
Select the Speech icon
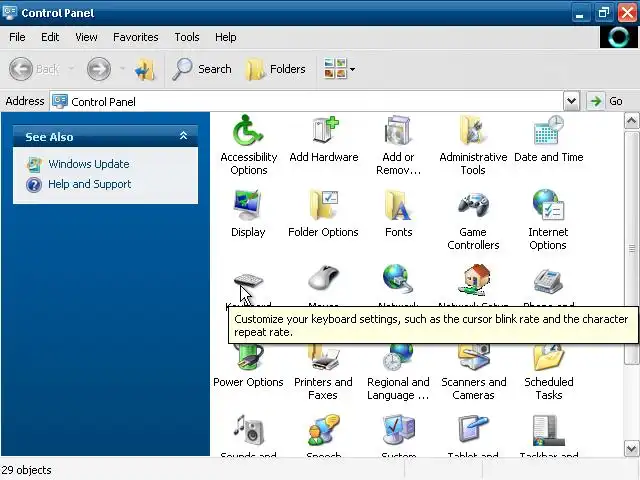point(324,430)
